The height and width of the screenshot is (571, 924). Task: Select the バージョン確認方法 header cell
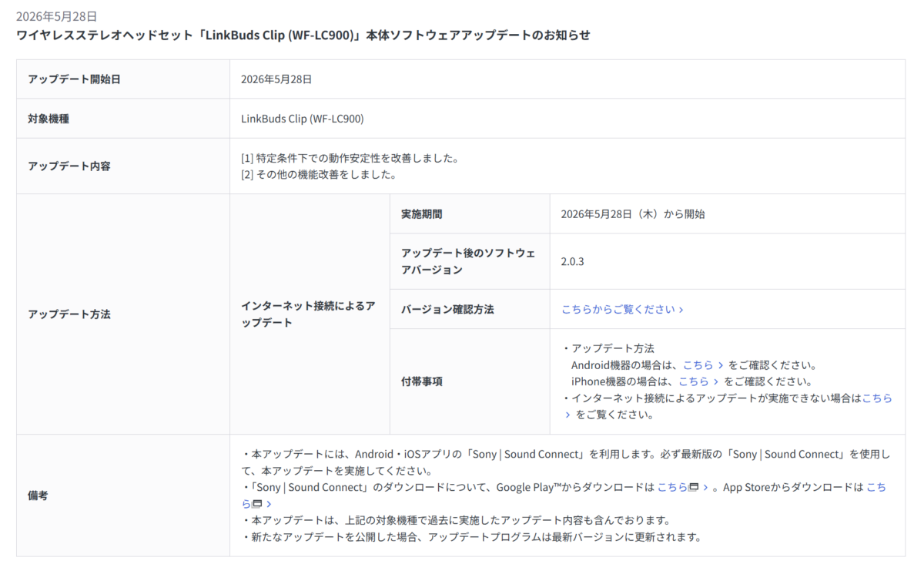470,309
